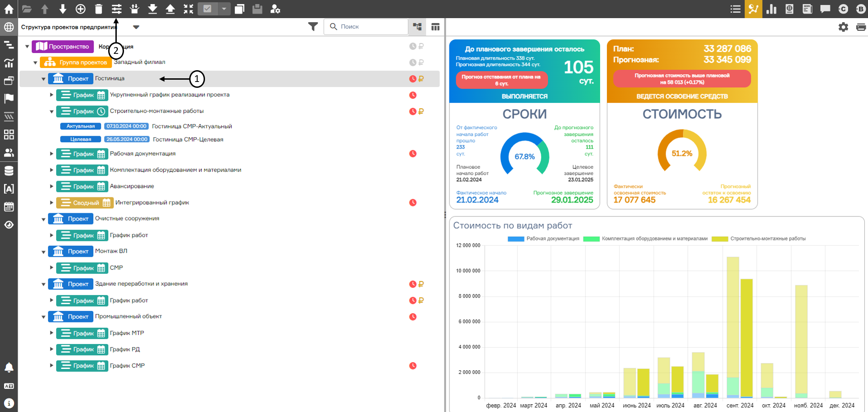The height and width of the screenshot is (412, 868).
Task: Open the filter funnel icon
Action: (x=313, y=27)
